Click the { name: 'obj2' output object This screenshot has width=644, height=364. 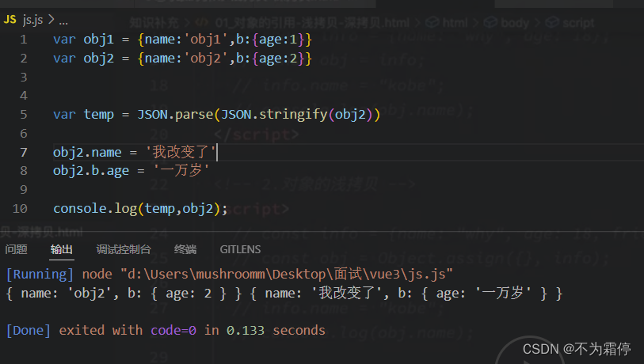[x=124, y=293]
